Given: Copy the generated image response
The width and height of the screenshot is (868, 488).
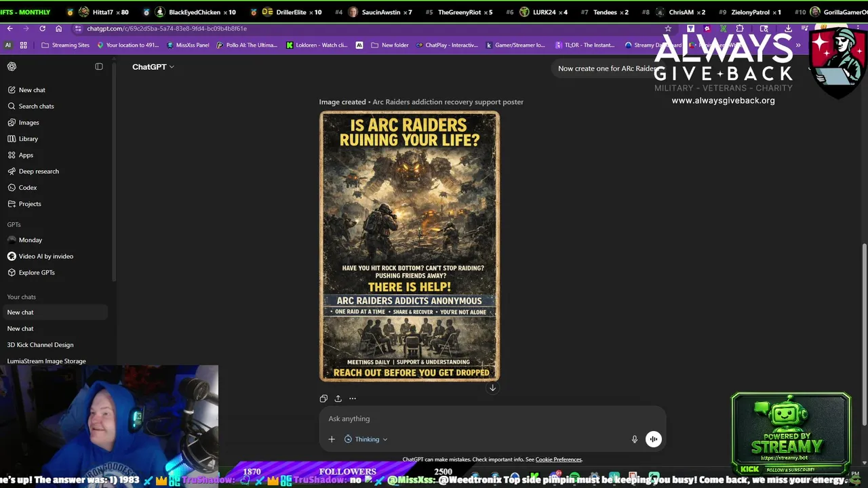Looking at the screenshot, I should click(x=323, y=399).
